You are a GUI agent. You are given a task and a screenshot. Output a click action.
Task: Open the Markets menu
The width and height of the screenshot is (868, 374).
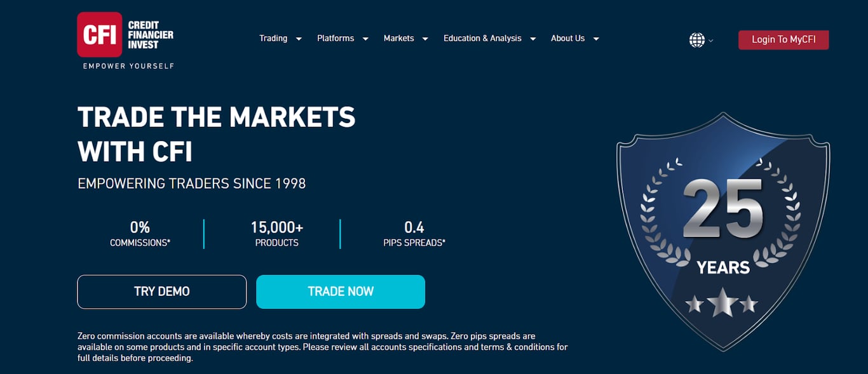(x=398, y=38)
